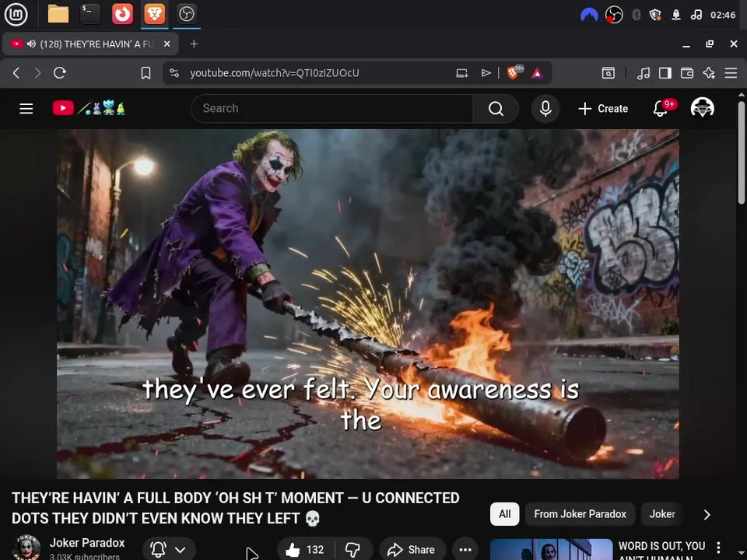Viewport: 747px width, 560px height.
Task: Open a new browser tab
Action: coord(194,44)
